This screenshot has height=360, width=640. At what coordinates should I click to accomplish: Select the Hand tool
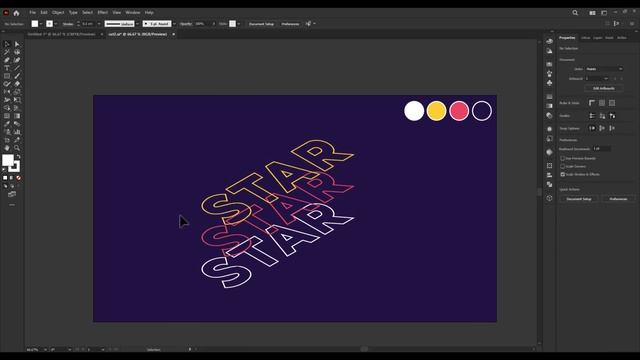tap(7, 148)
